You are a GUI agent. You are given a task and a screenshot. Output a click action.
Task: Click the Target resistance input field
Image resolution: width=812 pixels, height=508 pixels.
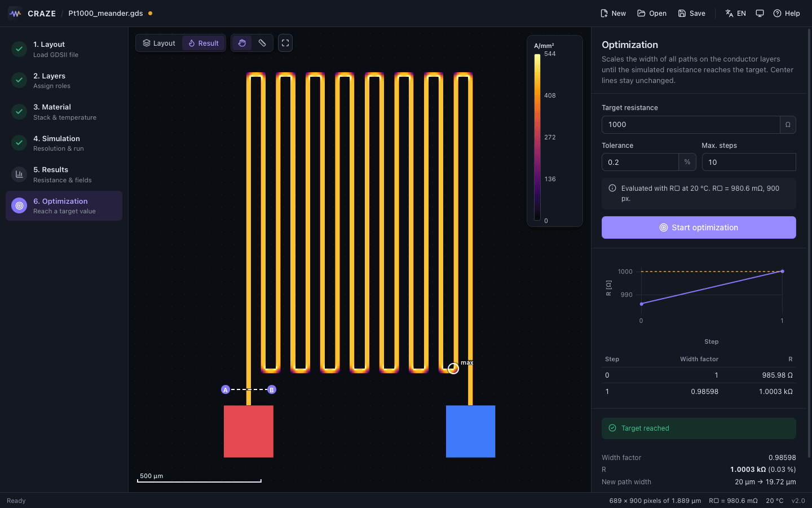pyautogui.click(x=691, y=125)
